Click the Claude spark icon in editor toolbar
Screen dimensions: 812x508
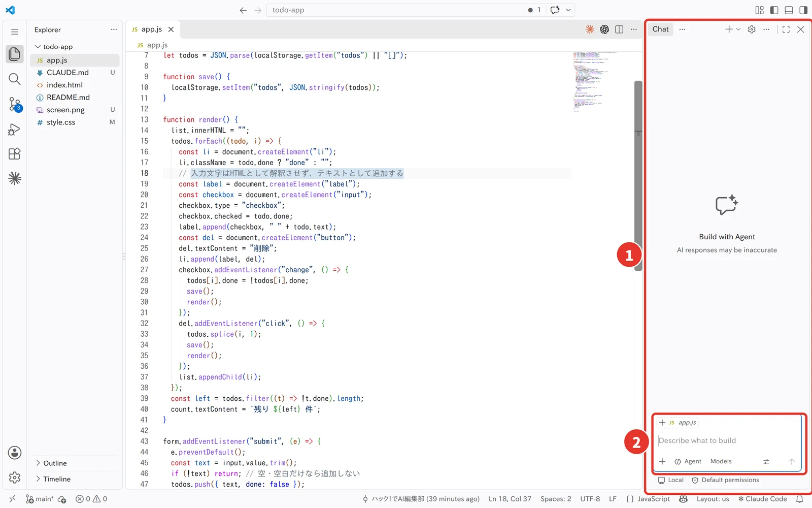click(x=590, y=29)
